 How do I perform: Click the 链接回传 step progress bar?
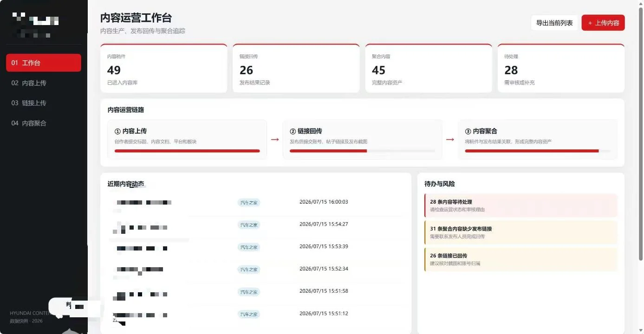[x=363, y=151]
